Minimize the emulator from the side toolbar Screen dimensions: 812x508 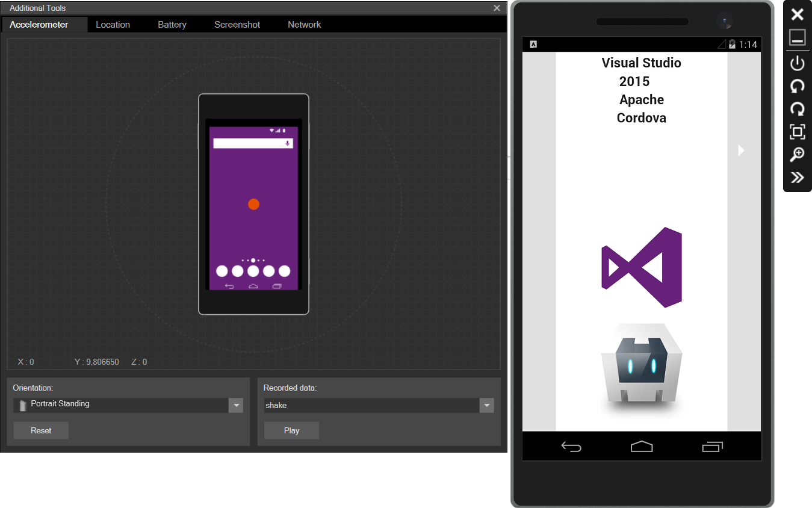coord(797,38)
